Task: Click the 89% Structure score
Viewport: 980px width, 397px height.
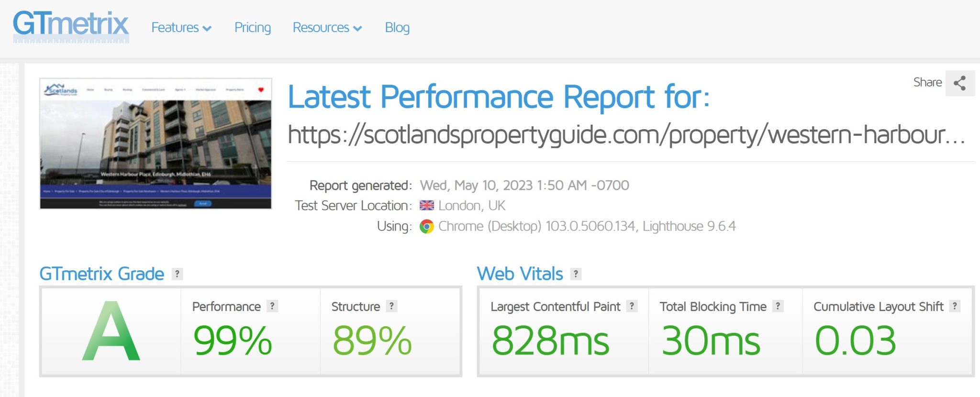Action: tap(372, 341)
